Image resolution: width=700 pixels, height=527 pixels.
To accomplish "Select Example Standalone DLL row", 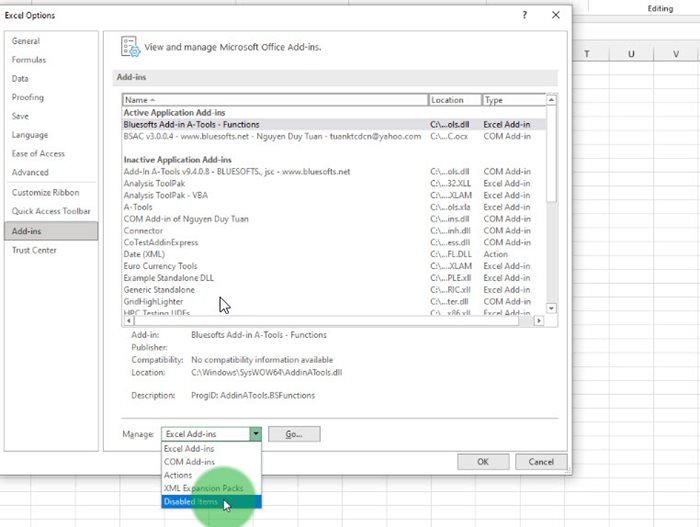I will 334,278.
